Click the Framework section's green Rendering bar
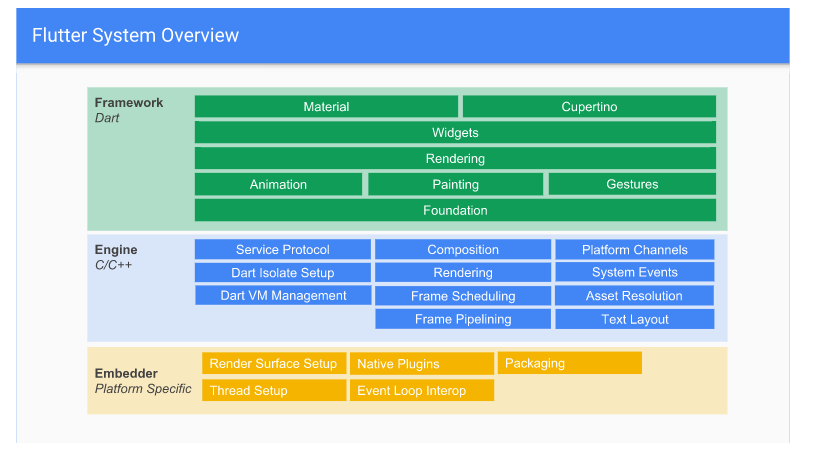This screenshot has height=453, width=817. 455,158
